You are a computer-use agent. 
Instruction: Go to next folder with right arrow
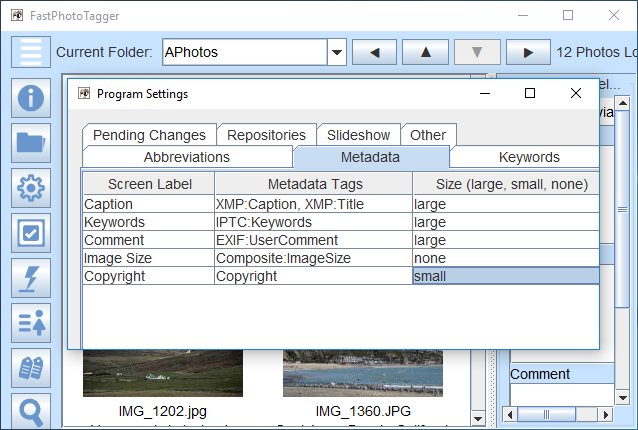point(528,52)
